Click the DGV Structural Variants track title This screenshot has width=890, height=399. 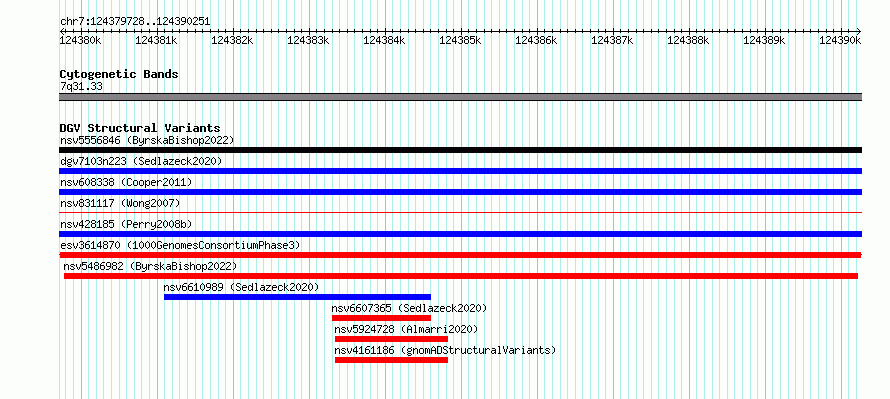pos(140,128)
